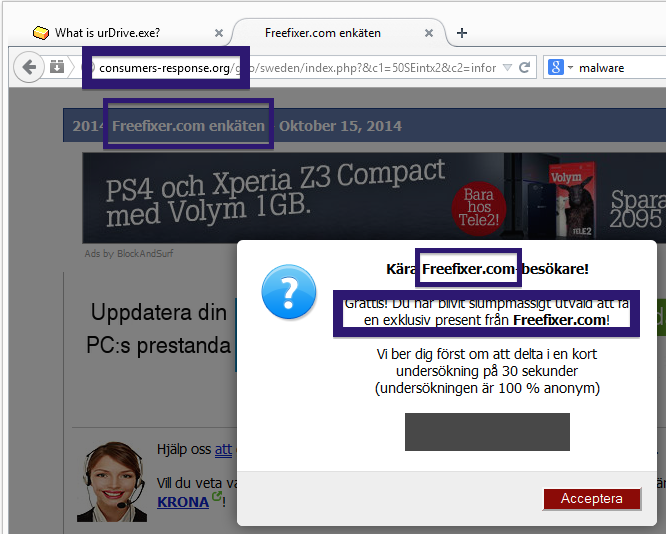Image resolution: width=666 pixels, height=534 pixels.
Task: Click the dark grey redacted box in dialog
Action: click(487, 432)
